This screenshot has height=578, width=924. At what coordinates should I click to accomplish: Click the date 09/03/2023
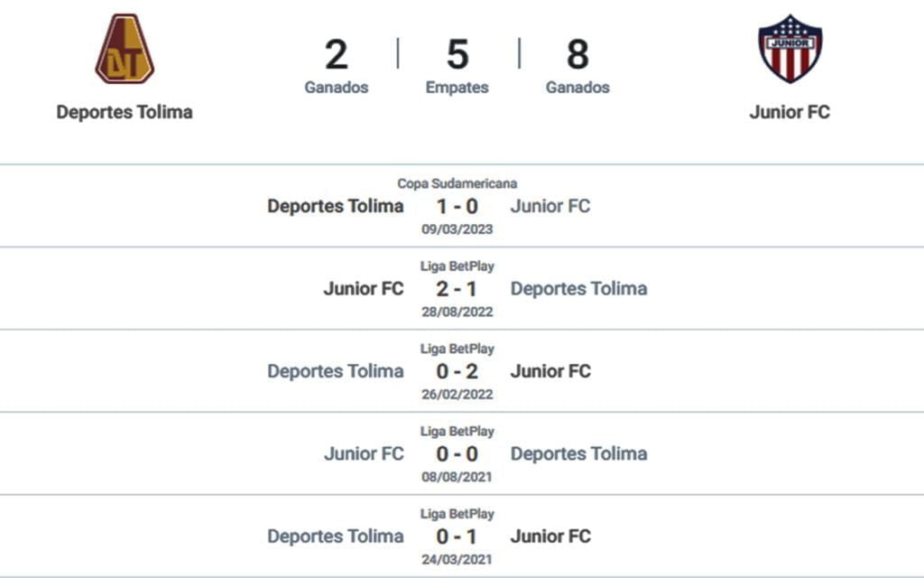pyautogui.click(x=457, y=228)
